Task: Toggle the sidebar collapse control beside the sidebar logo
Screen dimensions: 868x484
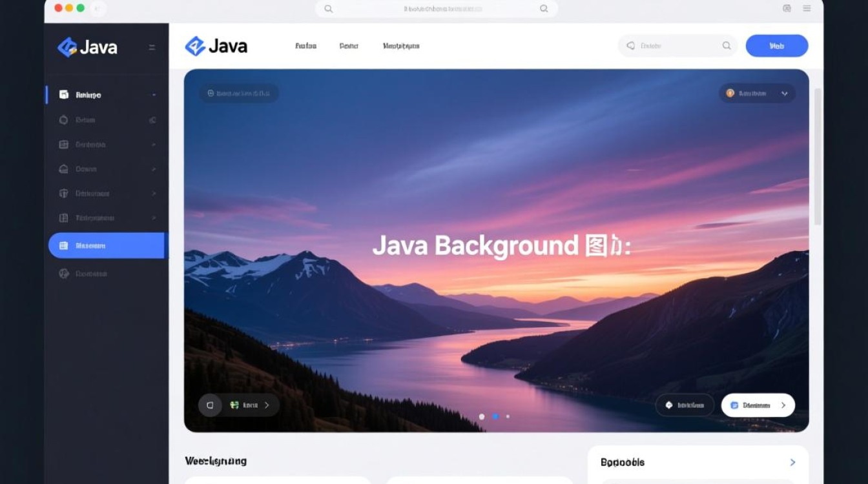Action: tap(151, 46)
